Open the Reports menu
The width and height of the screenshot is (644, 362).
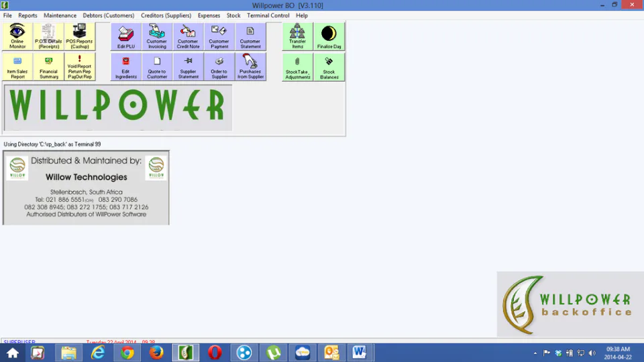[x=28, y=15]
